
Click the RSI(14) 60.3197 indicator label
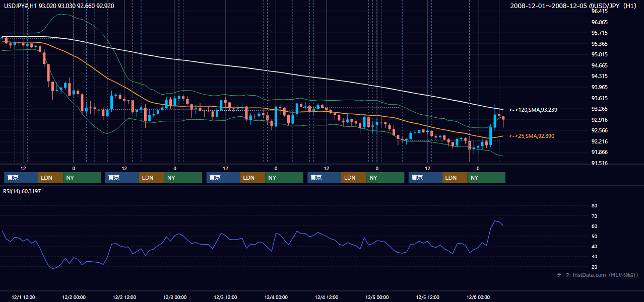click(x=22, y=191)
